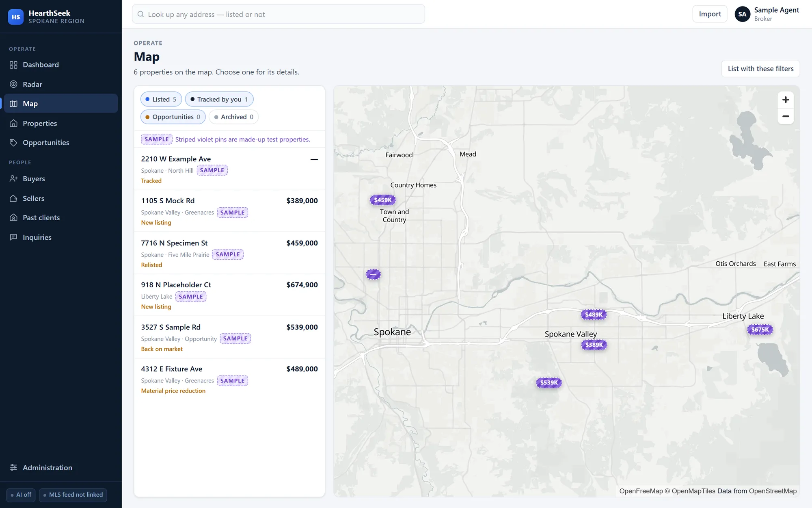Image resolution: width=812 pixels, height=508 pixels.
Task: Select the 3527 S Sample Rd listing
Action: point(229,337)
